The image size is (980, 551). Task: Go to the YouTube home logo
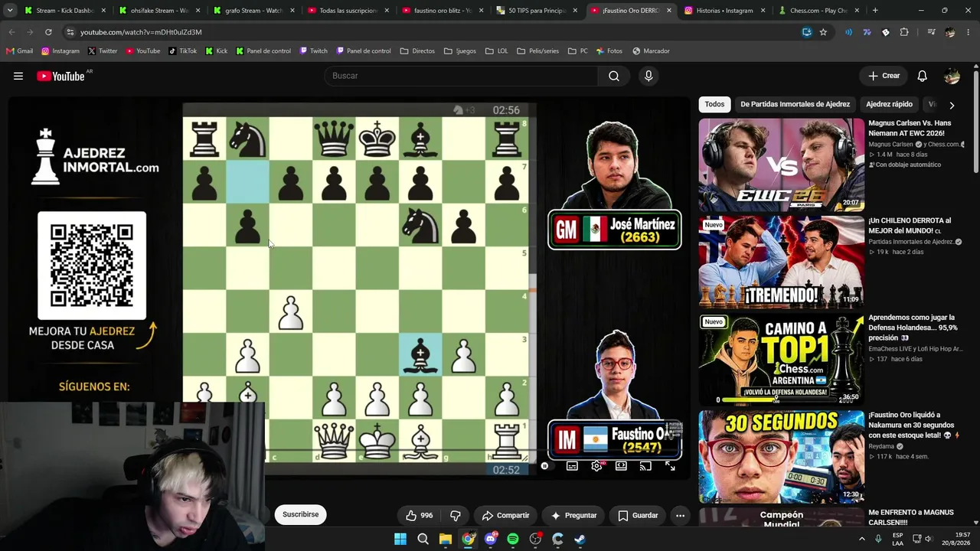(x=60, y=76)
